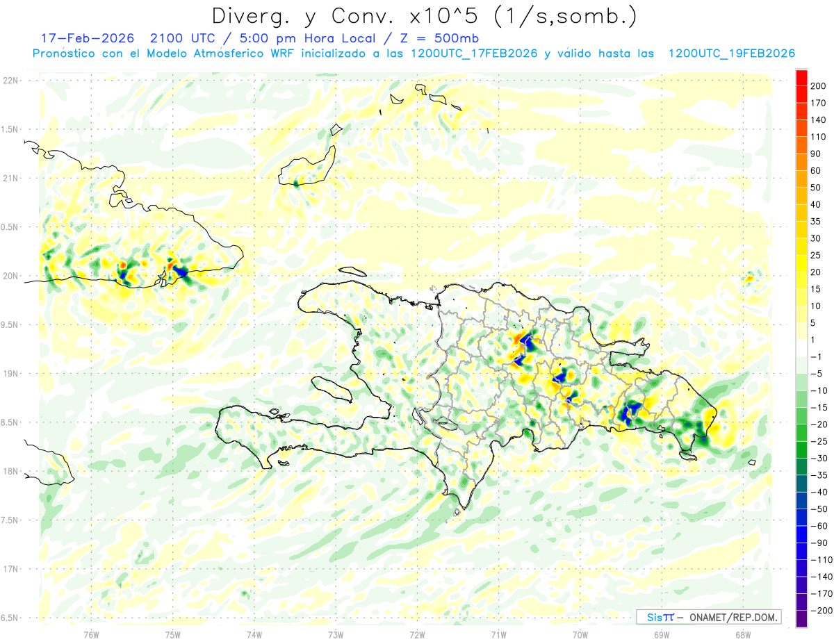Click the '8.5N' latitude label
The width and height of the screenshot is (834, 644).
(x=10, y=422)
